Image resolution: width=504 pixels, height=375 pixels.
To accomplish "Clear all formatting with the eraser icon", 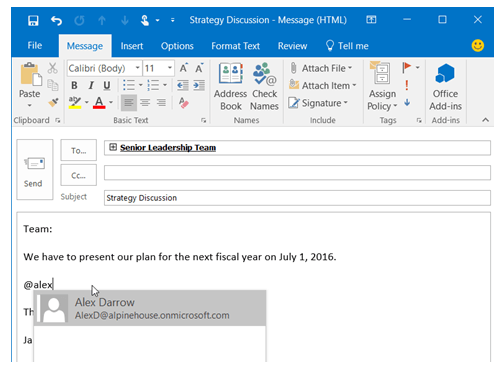I will 183,102.
